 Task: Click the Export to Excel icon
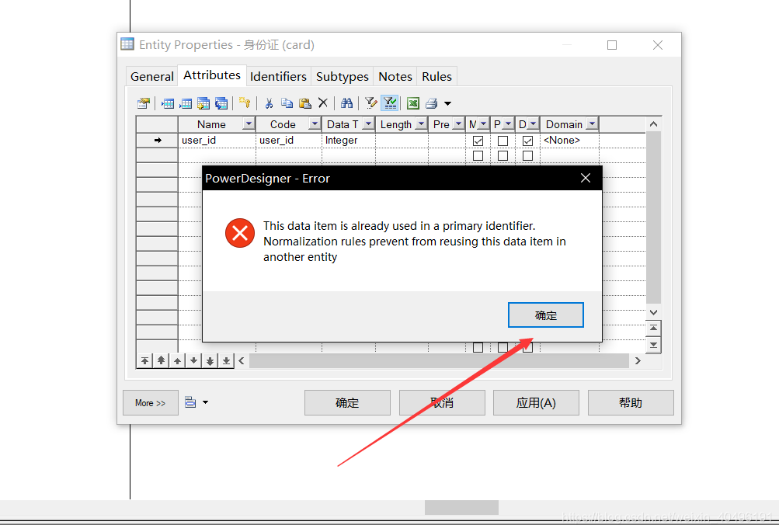[413, 103]
